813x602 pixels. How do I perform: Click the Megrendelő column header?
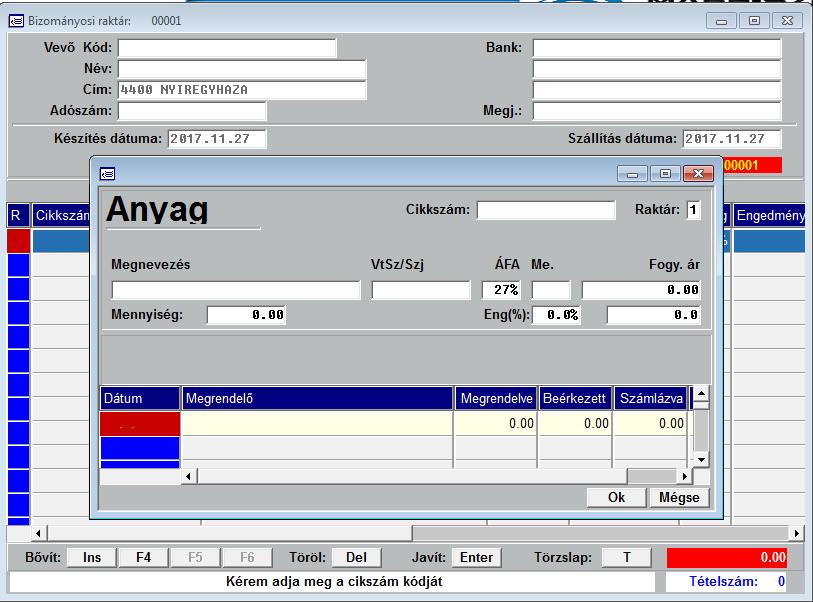pyautogui.click(x=317, y=398)
